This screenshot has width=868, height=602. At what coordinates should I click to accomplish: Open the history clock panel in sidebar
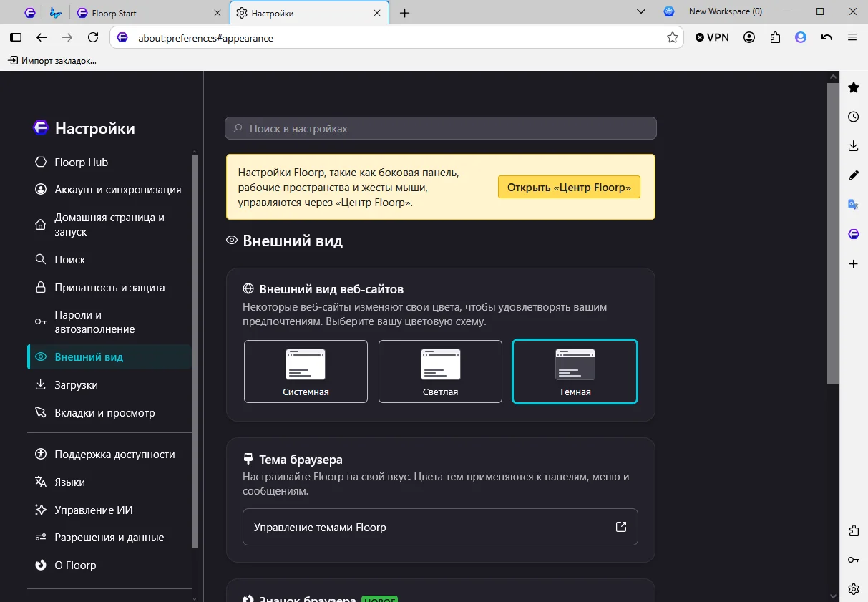click(x=854, y=117)
